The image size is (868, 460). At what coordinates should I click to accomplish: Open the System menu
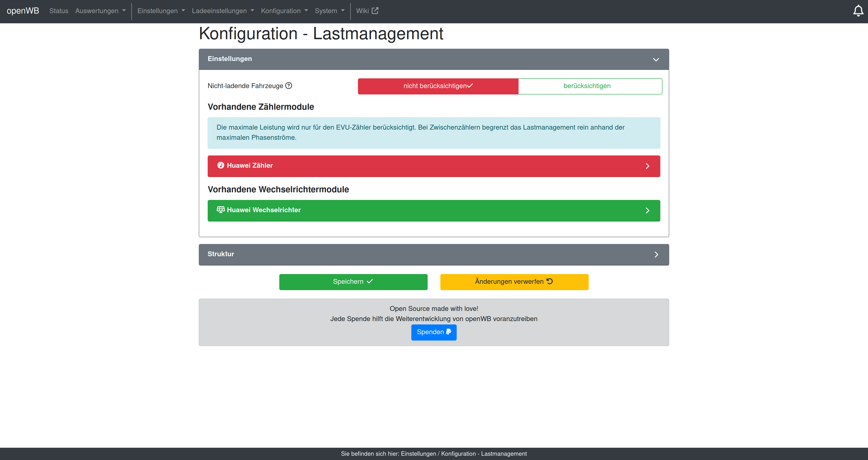click(x=329, y=11)
